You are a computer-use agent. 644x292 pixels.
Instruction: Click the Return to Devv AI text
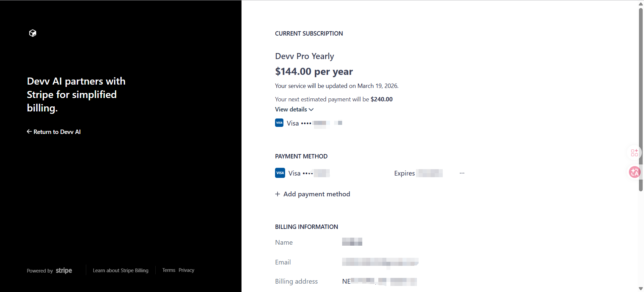[x=57, y=132]
